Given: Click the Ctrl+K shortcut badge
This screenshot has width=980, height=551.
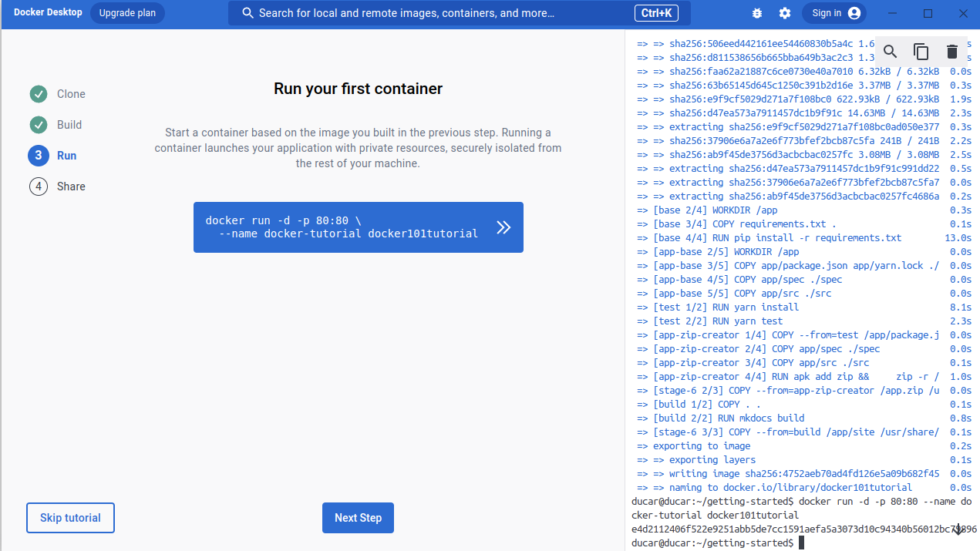Looking at the screenshot, I should [x=657, y=13].
